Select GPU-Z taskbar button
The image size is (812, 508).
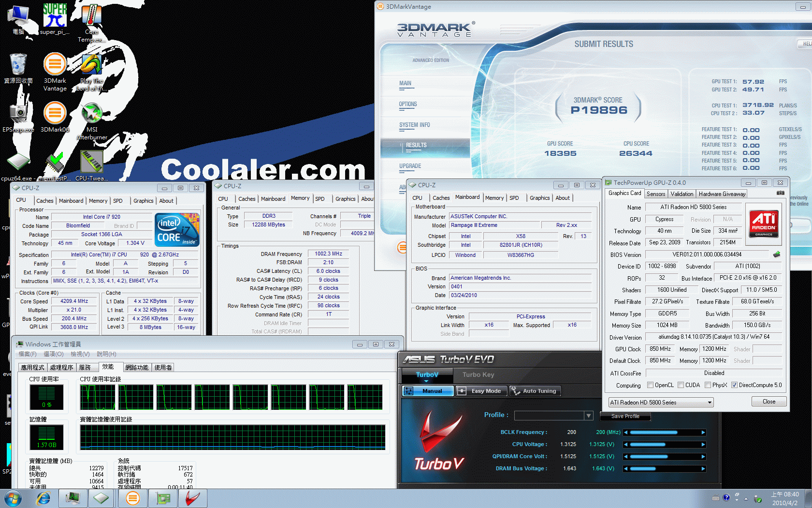pos(163,498)
